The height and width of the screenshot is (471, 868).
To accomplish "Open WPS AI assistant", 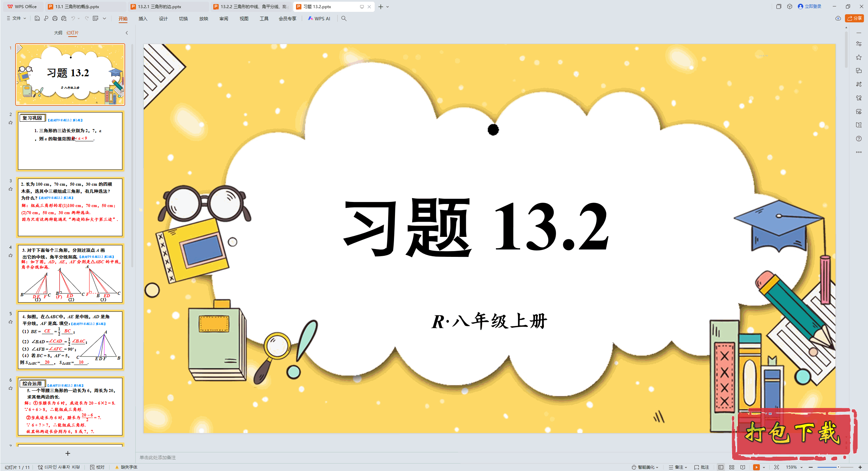I will [x=319, y=18].
